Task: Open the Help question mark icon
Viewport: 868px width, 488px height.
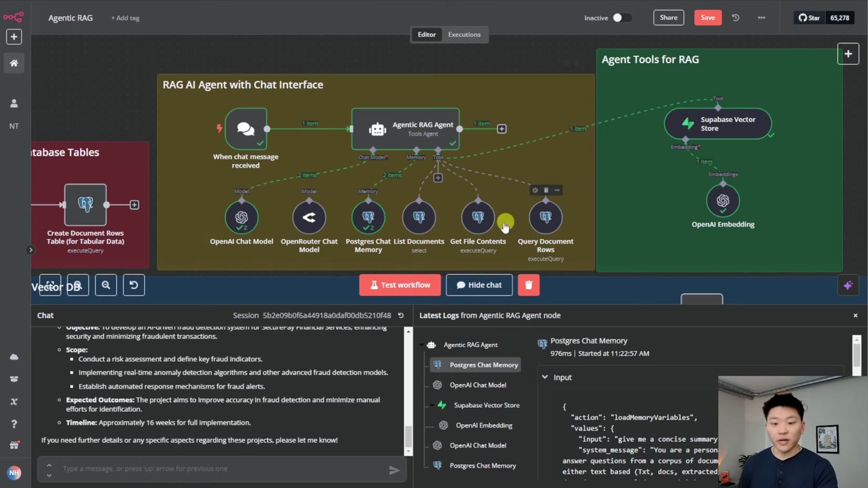Action: coord(14,424)
